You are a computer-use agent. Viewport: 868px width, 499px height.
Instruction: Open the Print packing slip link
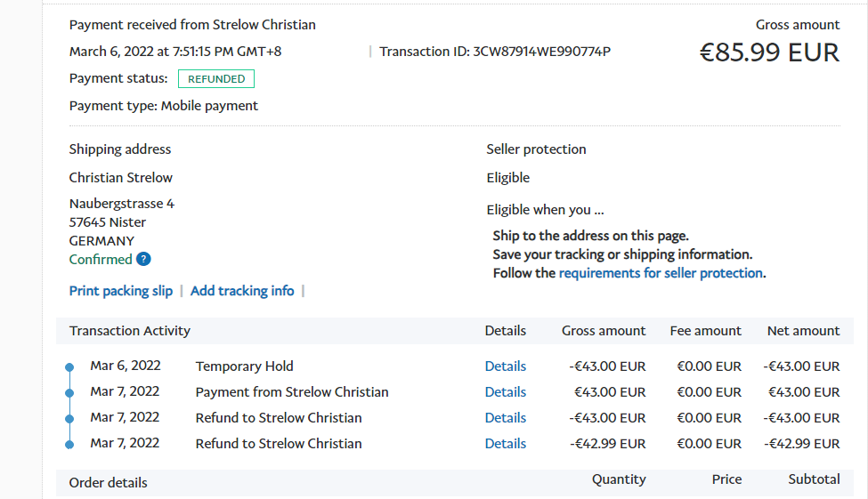pyautogui.click(x=121, y=291)
